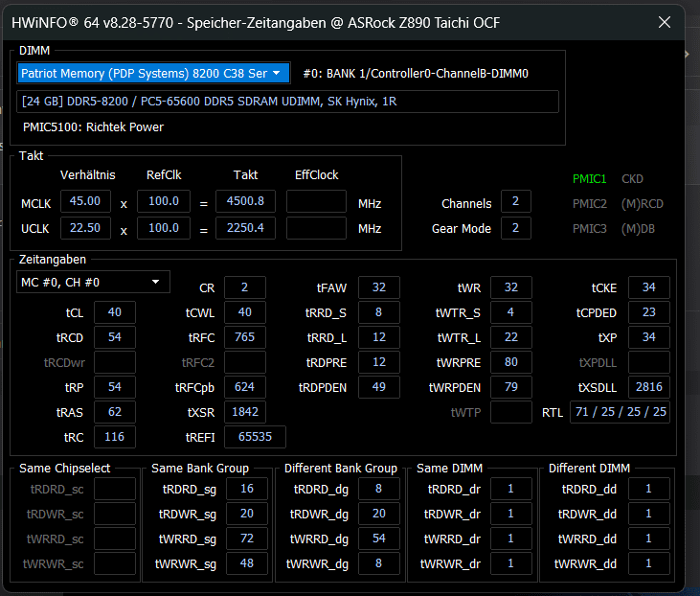700x596 pixels.
Task: Click the CR value 2
Action: click(x=244, y=287)
